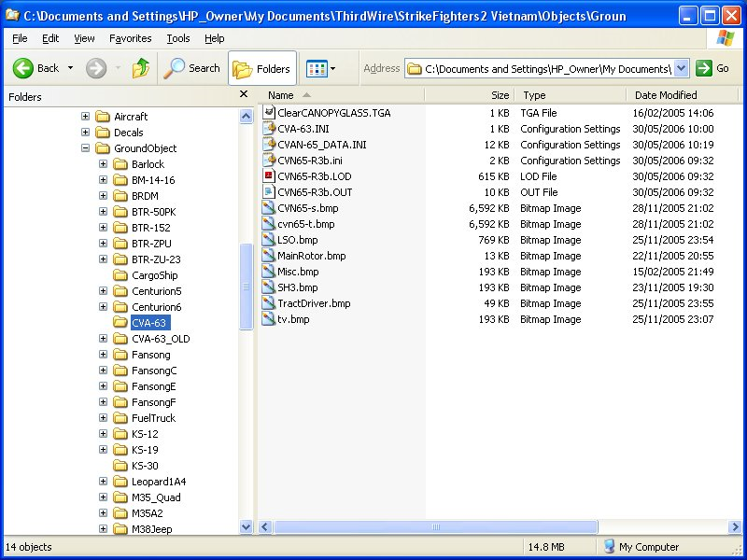The height and width of the screenshot is (560, 747).
Task: Click the horizontal scrollbar thumb
Action: pos(435,526)
